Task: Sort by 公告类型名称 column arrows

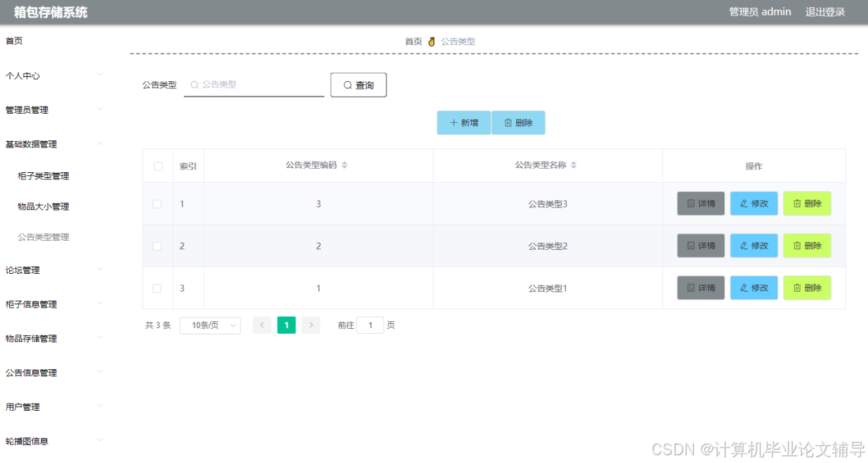Action: point(574,165)
